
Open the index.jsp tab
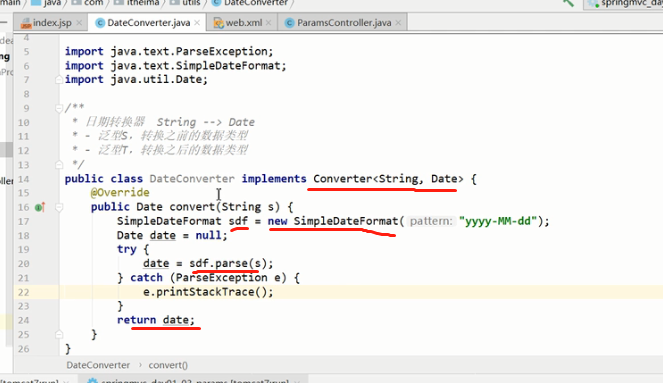pyautogui.click(x=51, y=23)
